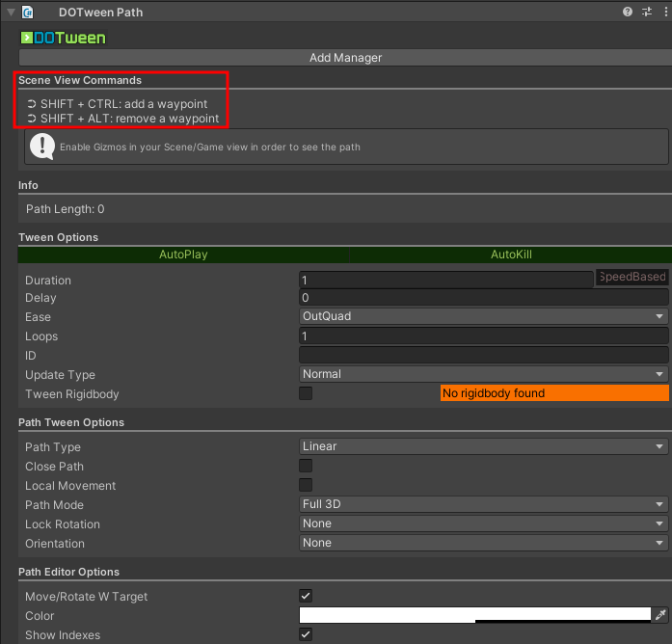Click the gizmos warning exclamation icon
This screenshot has width=672, height=644.
(42, 147)
